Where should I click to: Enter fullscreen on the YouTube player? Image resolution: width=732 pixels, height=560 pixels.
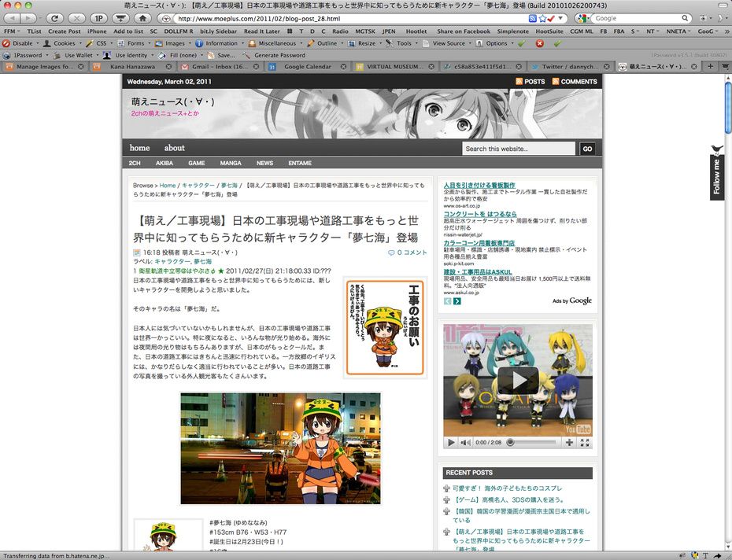point(585,443)
